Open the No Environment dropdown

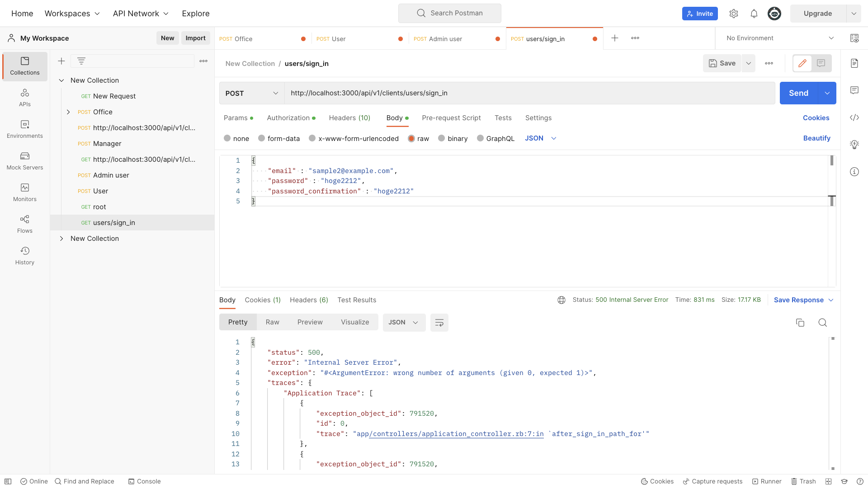click(x=779, y=38)
